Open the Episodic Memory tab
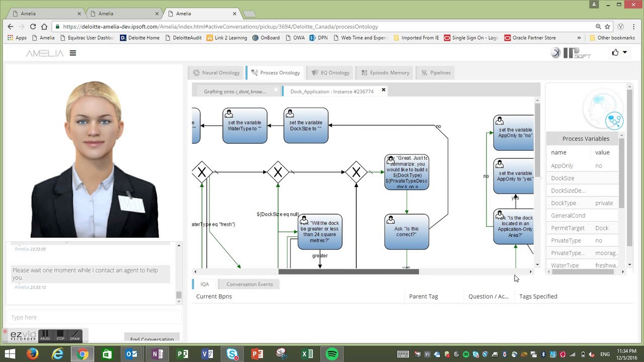This screenshot has width=644, height=362. (x=385, y=72)
